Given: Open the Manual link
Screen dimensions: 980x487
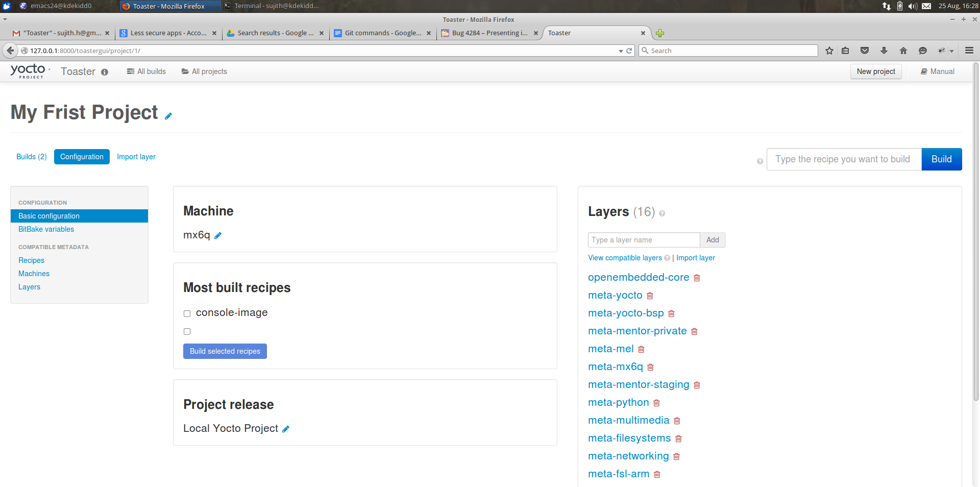Looking at the screenshot, I should (x=938, y=71).
